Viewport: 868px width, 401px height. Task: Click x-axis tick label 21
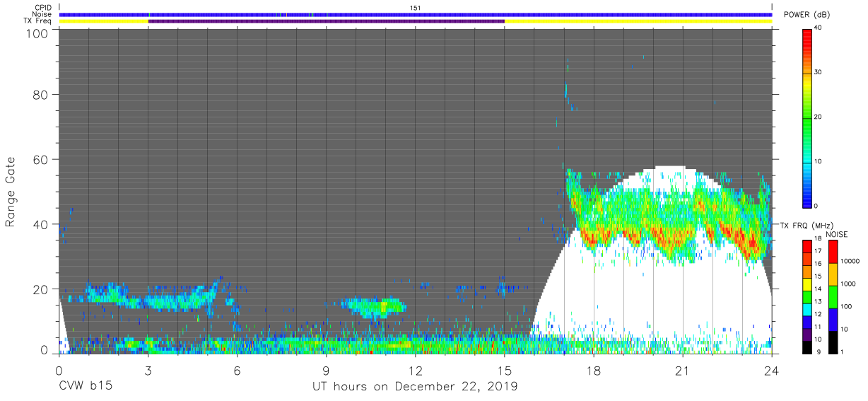click(x=682, y=370)
